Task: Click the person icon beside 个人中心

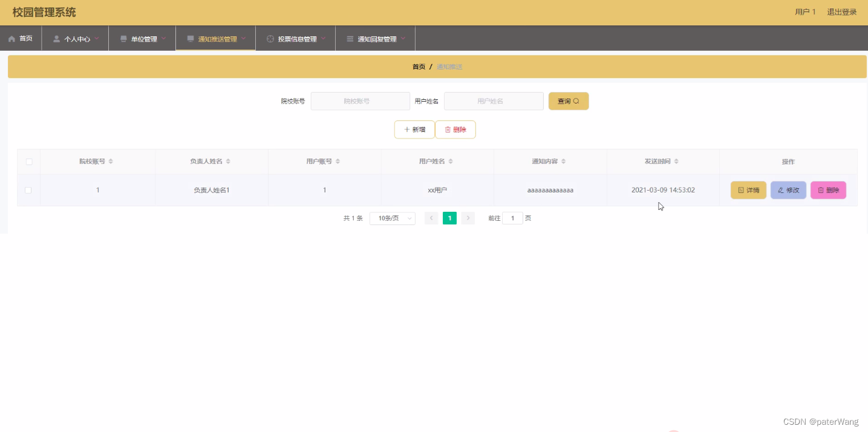Action: [57, 39]
